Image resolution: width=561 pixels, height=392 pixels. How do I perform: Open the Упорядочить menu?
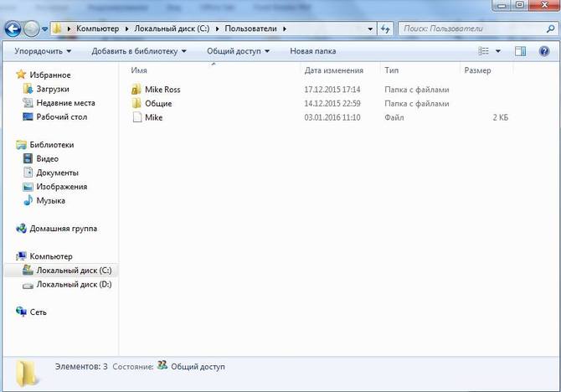43,51
